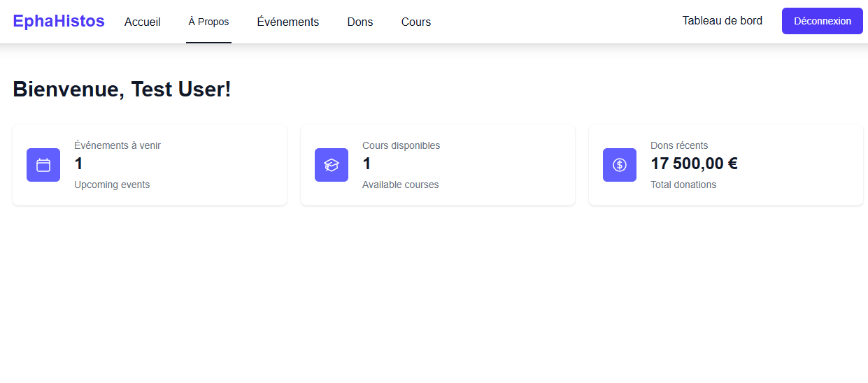Open the Dons page

pyautogui.click(x=360, y=22)
